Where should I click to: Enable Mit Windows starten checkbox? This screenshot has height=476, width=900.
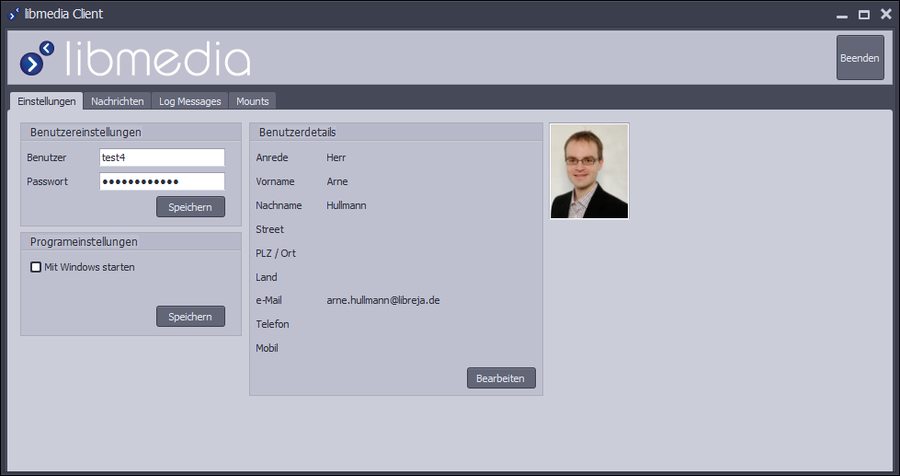[x=36, y=267]
